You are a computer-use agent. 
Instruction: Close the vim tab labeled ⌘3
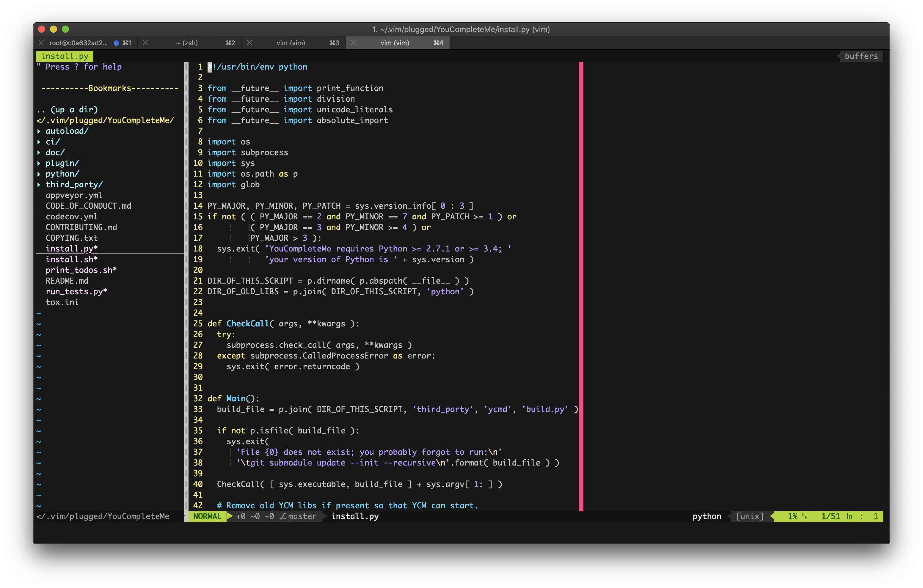point(249,43)
